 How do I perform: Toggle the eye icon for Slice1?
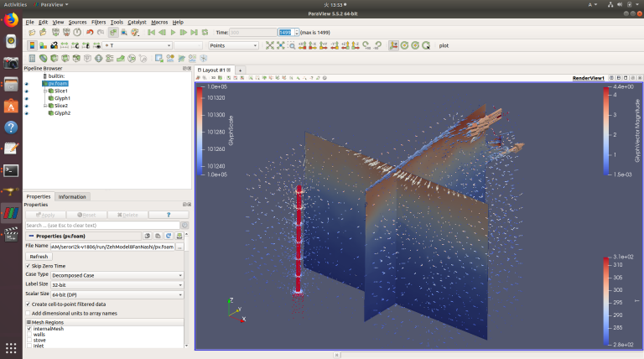coord(27,91)
